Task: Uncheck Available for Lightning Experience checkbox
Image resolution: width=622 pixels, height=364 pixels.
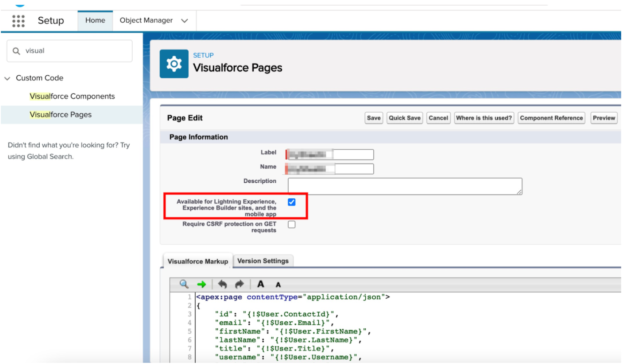Action: coord(292,202)
